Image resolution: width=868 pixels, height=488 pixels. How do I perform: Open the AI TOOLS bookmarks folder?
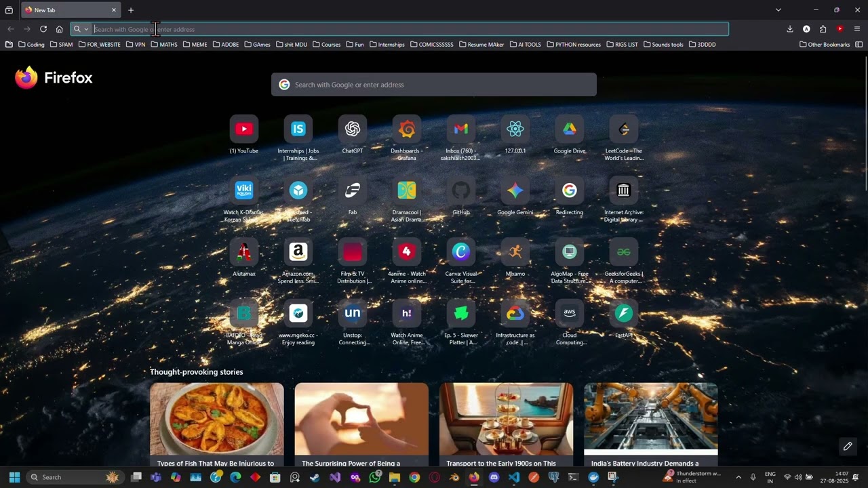[525, 45]
